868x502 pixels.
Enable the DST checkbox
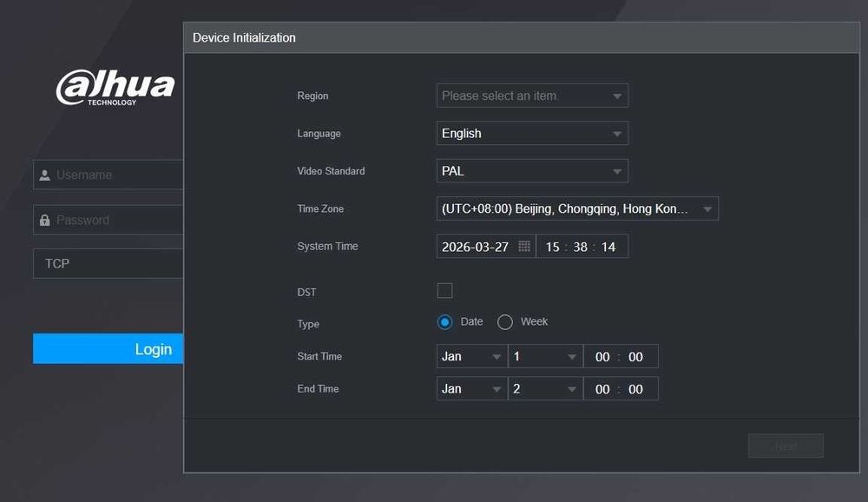point(444,290)
